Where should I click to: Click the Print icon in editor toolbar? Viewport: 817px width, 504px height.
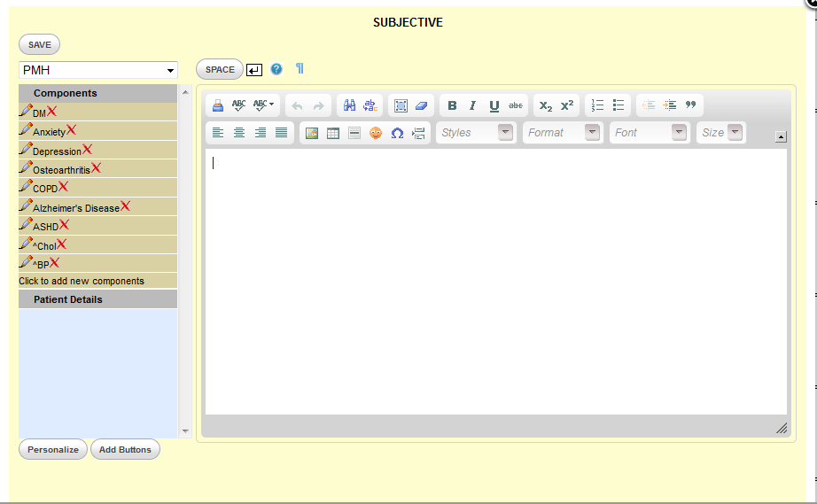(218, 105)
